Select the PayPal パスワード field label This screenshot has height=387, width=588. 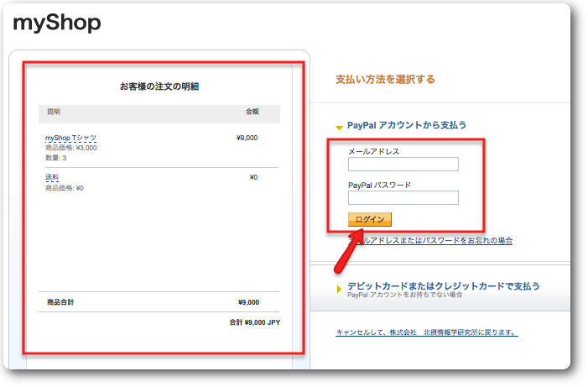tap(379, 186)
